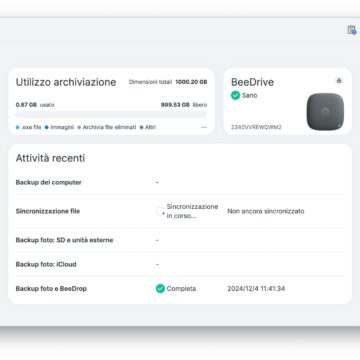Open the Sincronizzazione file row label
360x360 pixels.
pyautogui.click(x=48, y=211)
